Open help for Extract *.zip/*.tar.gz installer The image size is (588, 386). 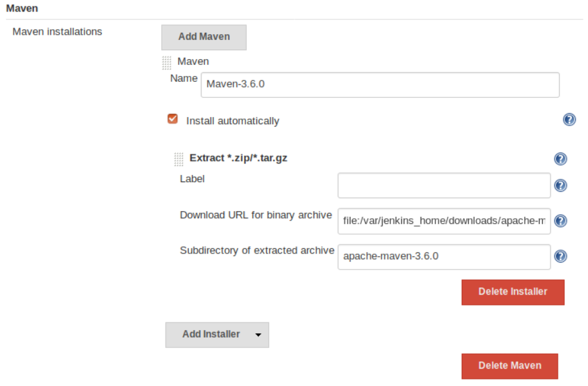[560, 159]
